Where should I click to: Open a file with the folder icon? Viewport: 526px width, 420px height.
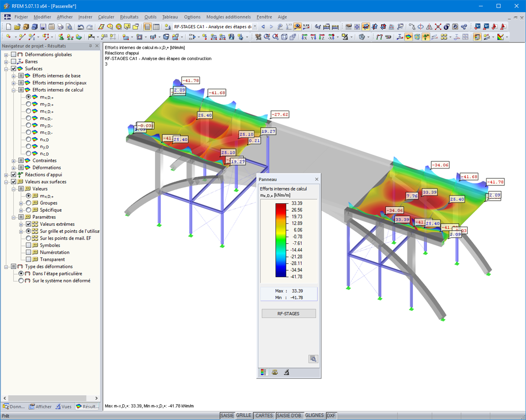pos(17,27)
